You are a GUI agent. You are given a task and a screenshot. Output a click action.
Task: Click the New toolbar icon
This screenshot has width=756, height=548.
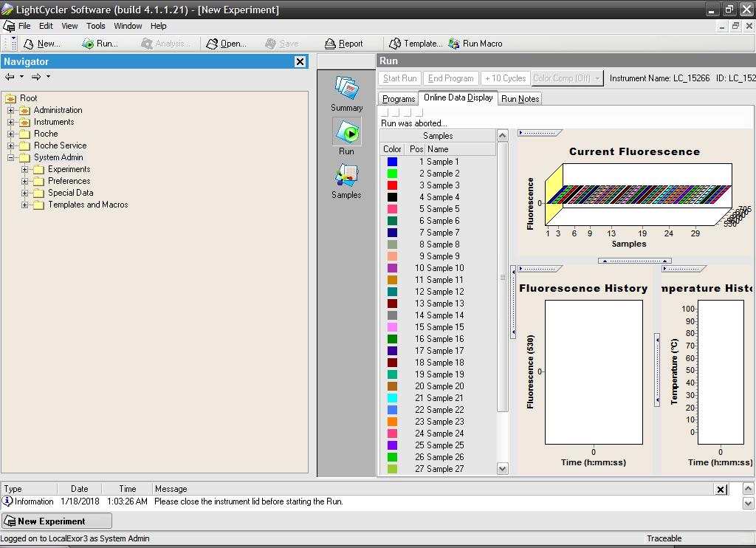click(x=29, y=44)
